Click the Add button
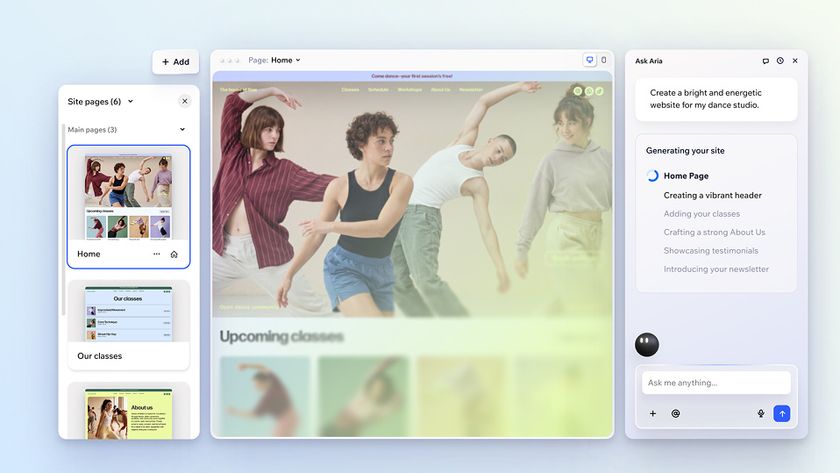This screenshot has width=840, height=473. coord(176,62)
